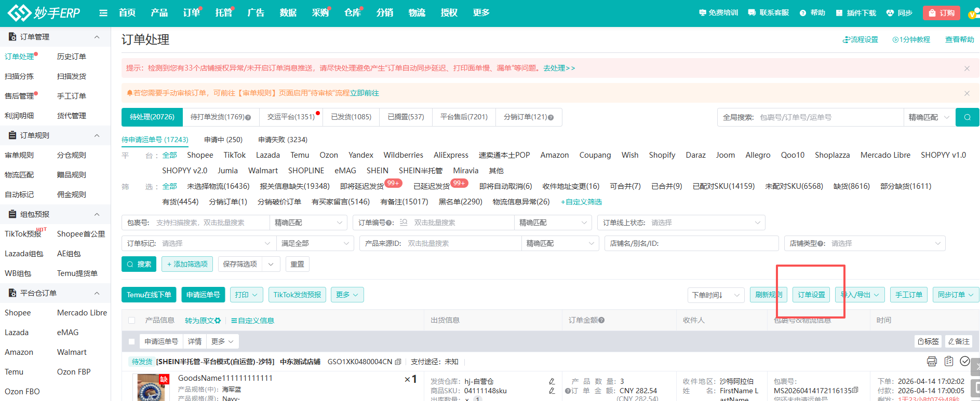The image size is (980, 401).
Task: Open the 打印 print dropdown
Action: [x=246, y=295]
